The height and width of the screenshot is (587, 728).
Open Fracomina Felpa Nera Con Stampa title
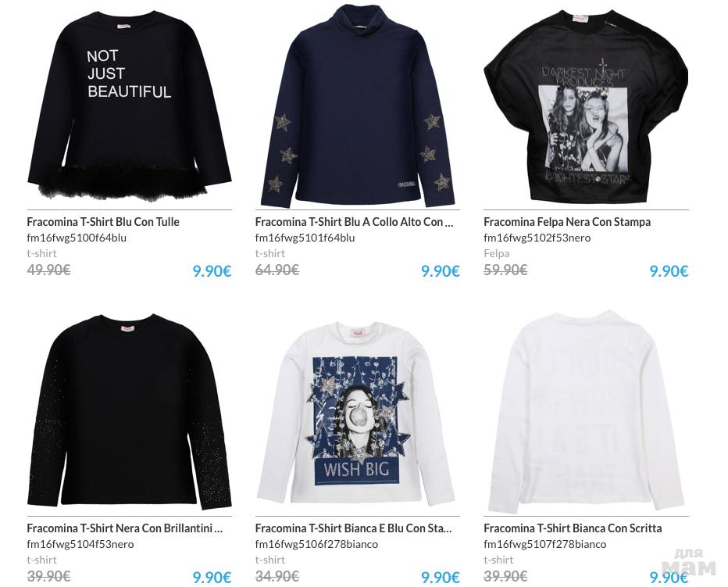point(567,222)
